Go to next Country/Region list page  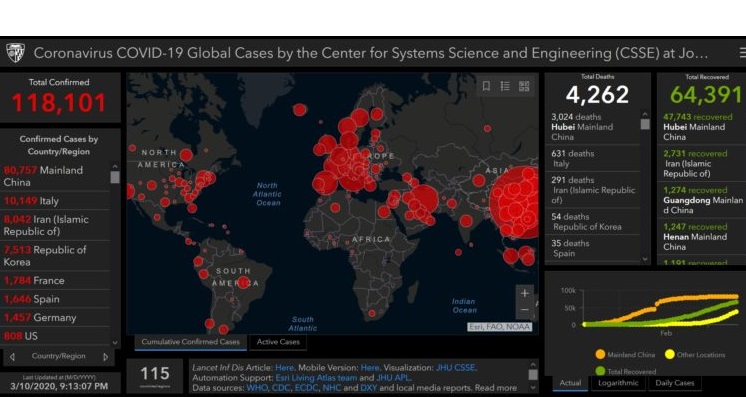point(106,357)
